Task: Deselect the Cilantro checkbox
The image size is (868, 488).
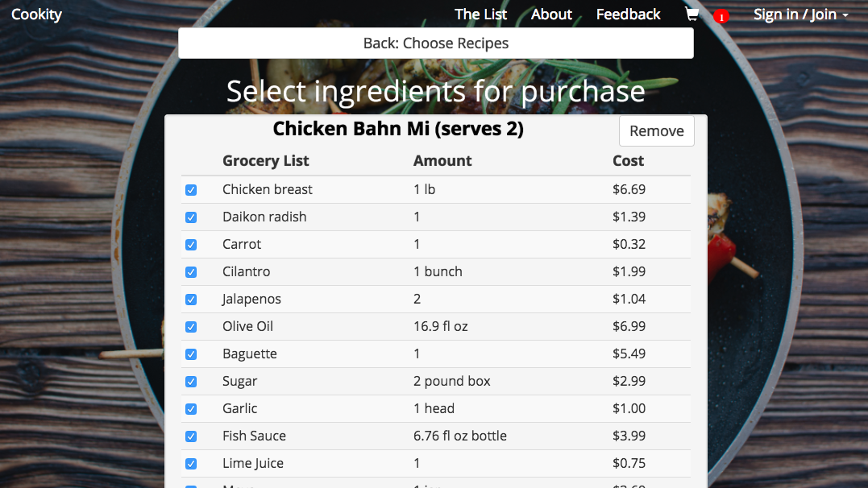Action: 191,272
